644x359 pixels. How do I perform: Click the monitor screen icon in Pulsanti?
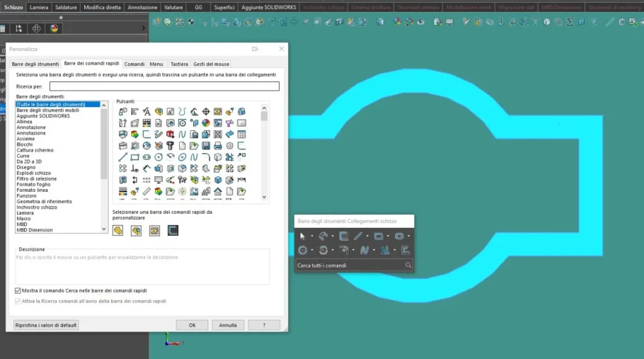[158, 179]
